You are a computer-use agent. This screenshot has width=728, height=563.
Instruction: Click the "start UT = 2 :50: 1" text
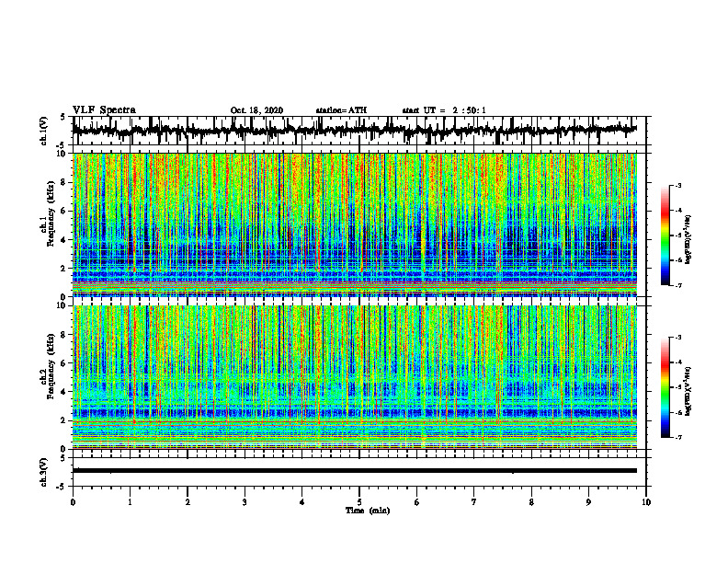click(x=444, y=110)
